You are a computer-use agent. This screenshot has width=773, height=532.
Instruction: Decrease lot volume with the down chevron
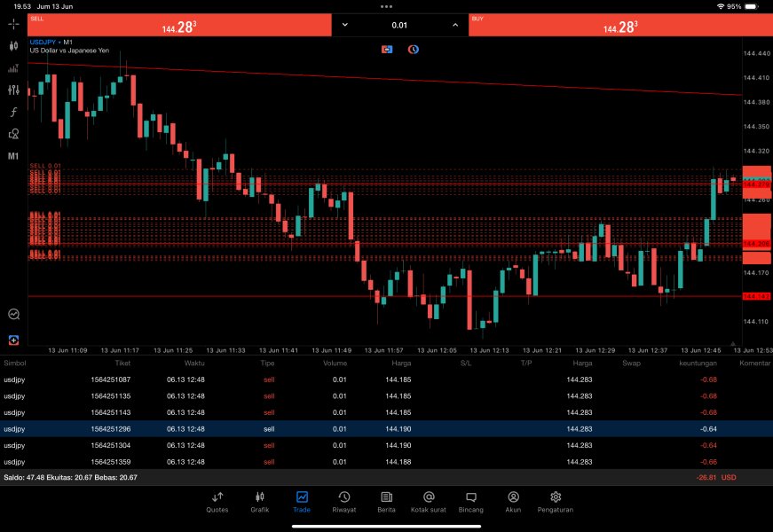point(344,25)
